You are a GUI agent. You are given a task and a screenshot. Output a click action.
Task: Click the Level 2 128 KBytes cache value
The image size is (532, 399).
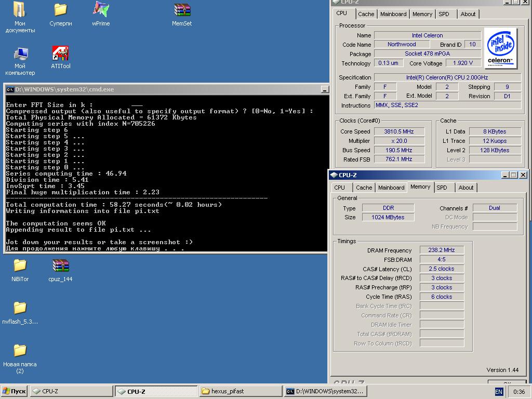coord(495,150)
